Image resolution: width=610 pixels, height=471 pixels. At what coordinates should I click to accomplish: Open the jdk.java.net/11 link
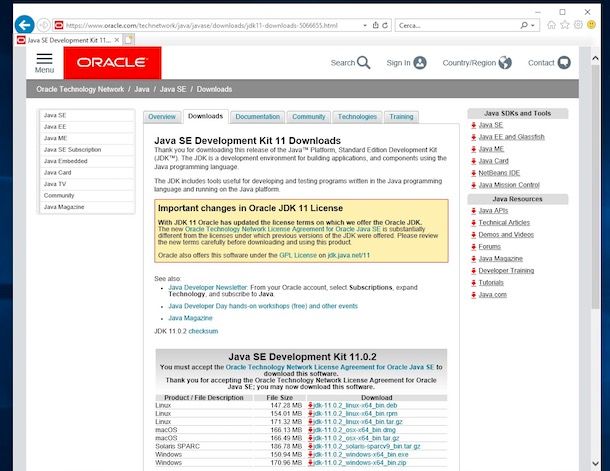point(349,256)
